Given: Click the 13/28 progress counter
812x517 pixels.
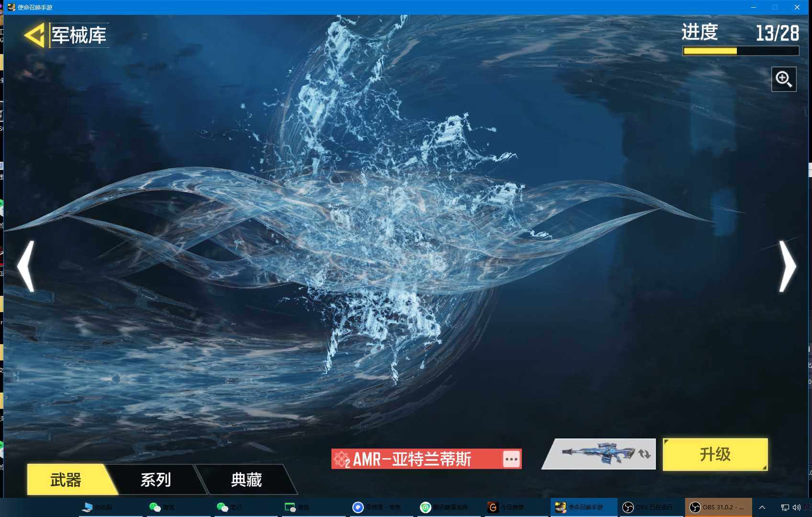Looking at the screenshot, I should pos(778,33).
